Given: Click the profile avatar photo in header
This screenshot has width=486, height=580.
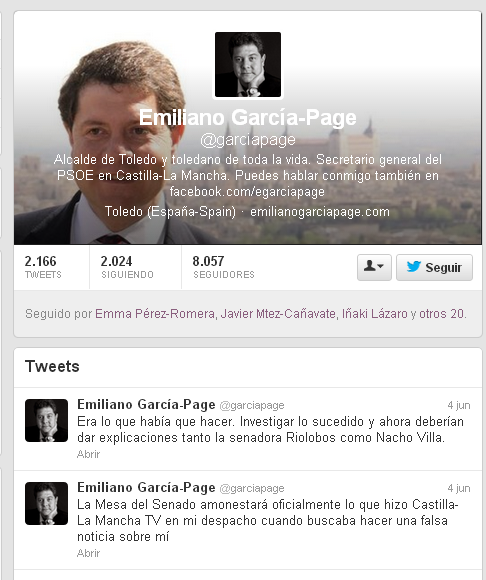Looking at the screenshot, I should coord(248,65).
